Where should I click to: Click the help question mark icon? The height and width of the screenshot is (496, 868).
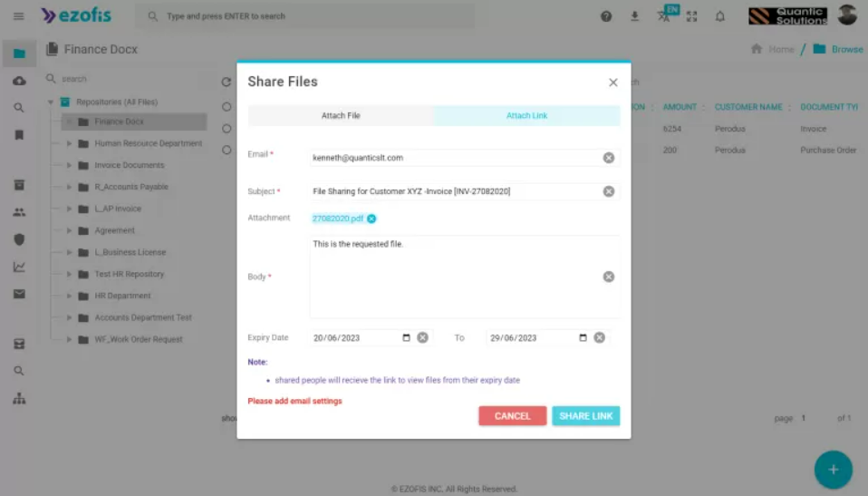[x=606, y=16]
